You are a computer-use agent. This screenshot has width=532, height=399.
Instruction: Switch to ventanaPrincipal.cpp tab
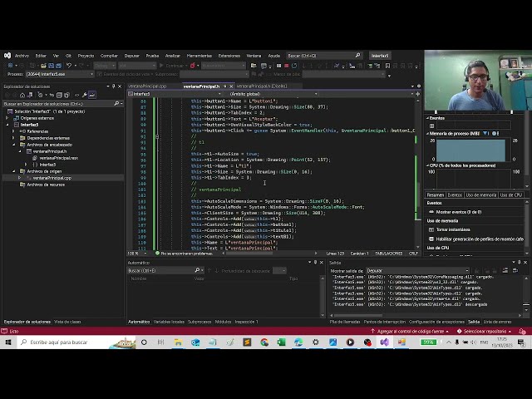point(147,86)
